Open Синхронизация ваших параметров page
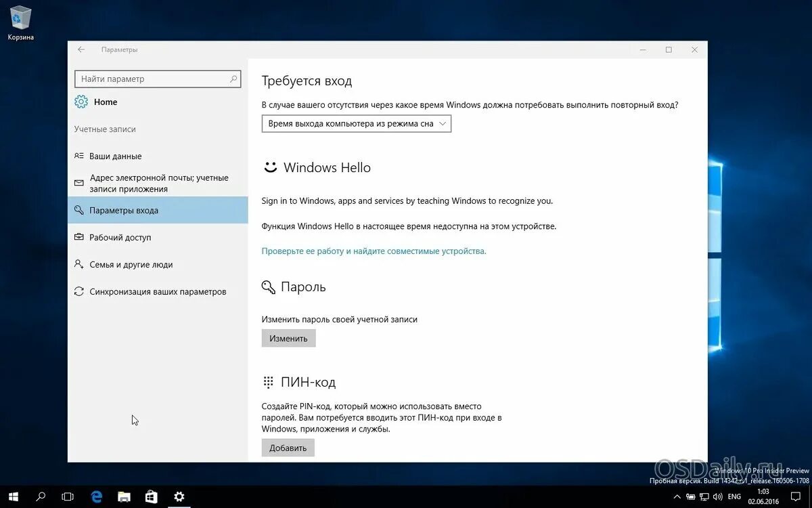 tap(158, 291)
